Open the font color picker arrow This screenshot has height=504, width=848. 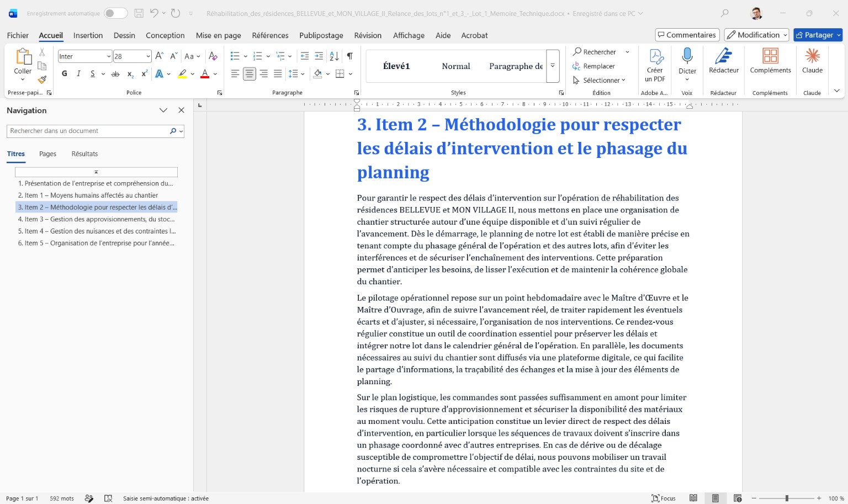[x=215, y=74]
